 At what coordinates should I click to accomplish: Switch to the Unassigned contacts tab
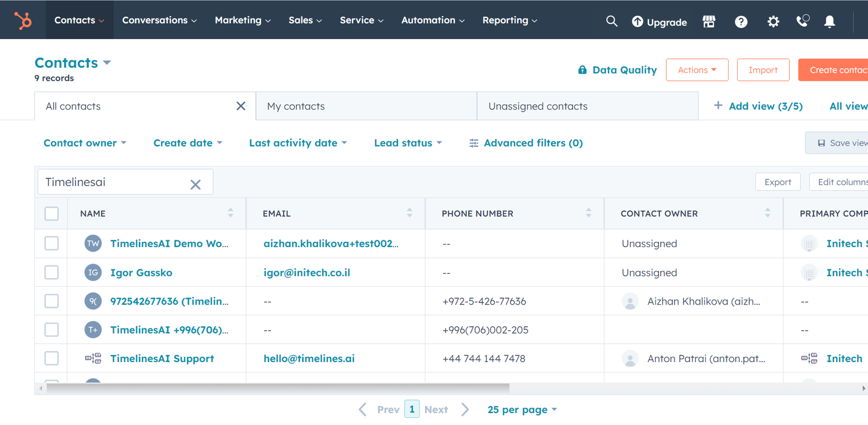pyautogui.click(x=588, y=106)
